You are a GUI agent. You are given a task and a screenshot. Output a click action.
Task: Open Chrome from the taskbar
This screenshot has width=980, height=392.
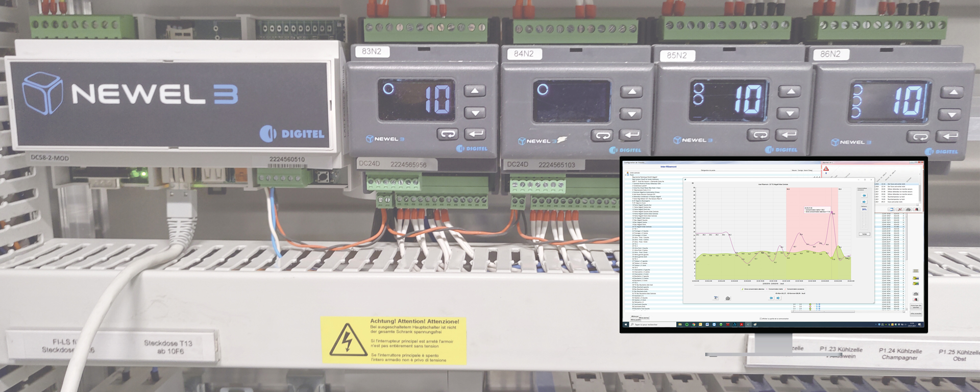click(x=694, y=325)
